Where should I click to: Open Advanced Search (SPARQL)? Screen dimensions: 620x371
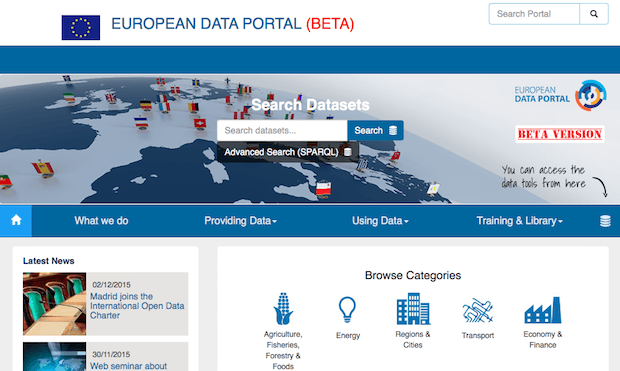click(x=288, y=152)
